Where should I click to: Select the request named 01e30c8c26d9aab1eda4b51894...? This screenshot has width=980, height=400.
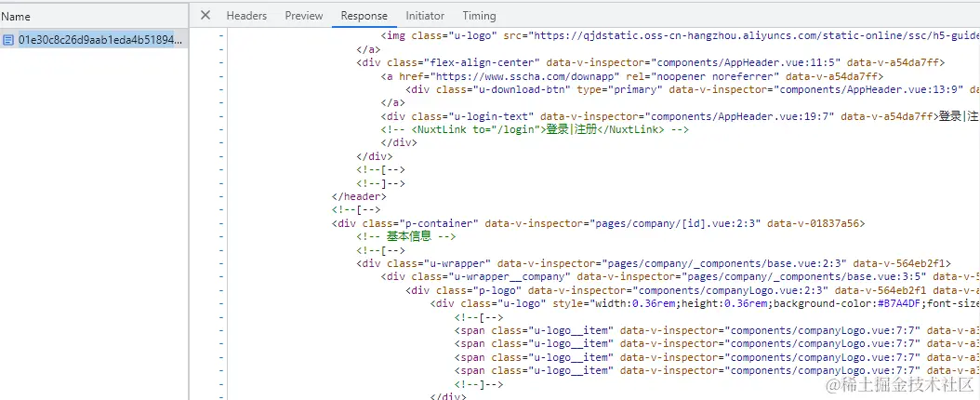point(94,40)
